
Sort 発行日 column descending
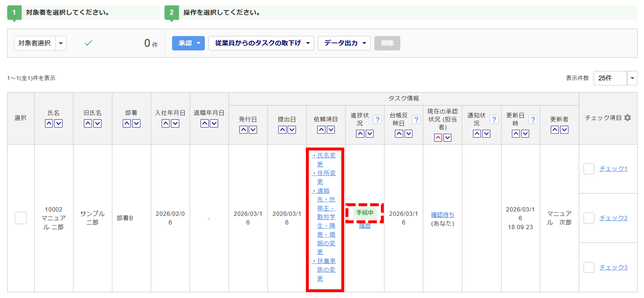(x=253, y=130)
